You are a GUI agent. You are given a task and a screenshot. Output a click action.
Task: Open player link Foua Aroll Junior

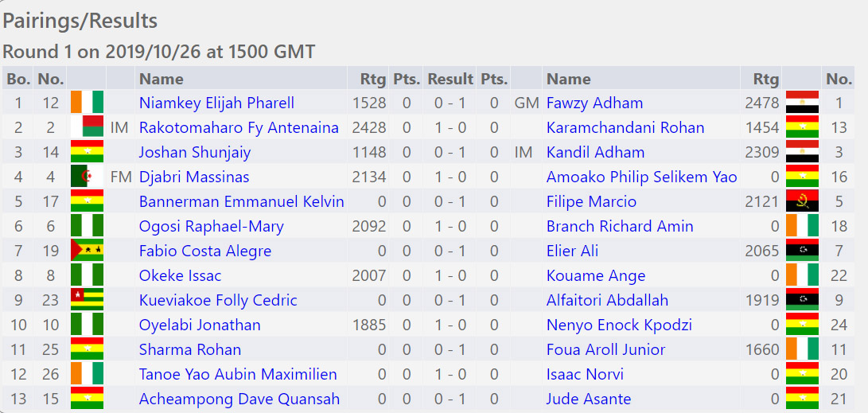coord(605,350)
